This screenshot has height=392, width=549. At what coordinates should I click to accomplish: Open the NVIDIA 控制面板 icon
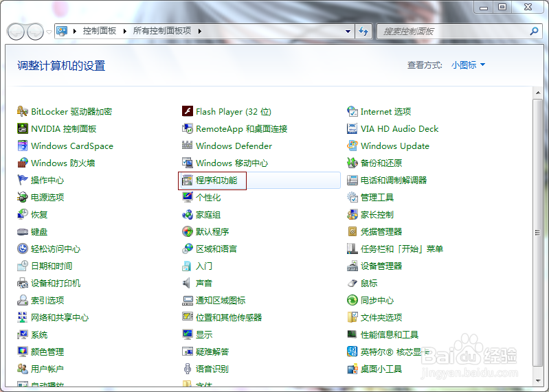pos(23,128)
